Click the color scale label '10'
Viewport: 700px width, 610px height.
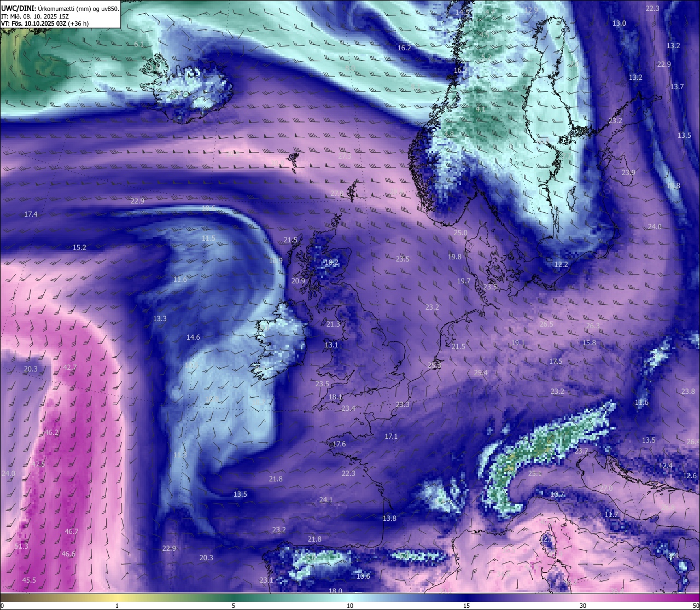pyautogui.click(x=350, y=605)
